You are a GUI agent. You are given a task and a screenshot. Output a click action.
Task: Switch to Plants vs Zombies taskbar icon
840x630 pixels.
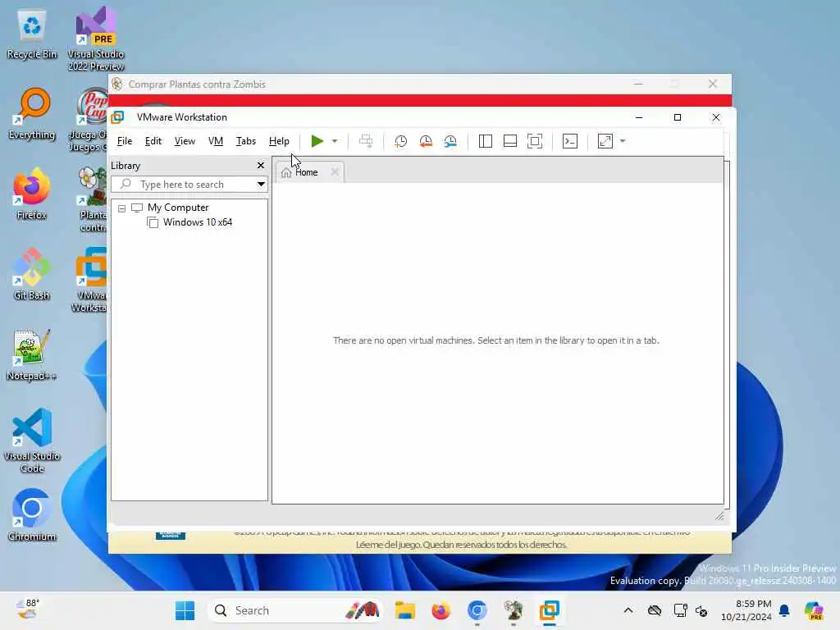(x=514, y=610)
